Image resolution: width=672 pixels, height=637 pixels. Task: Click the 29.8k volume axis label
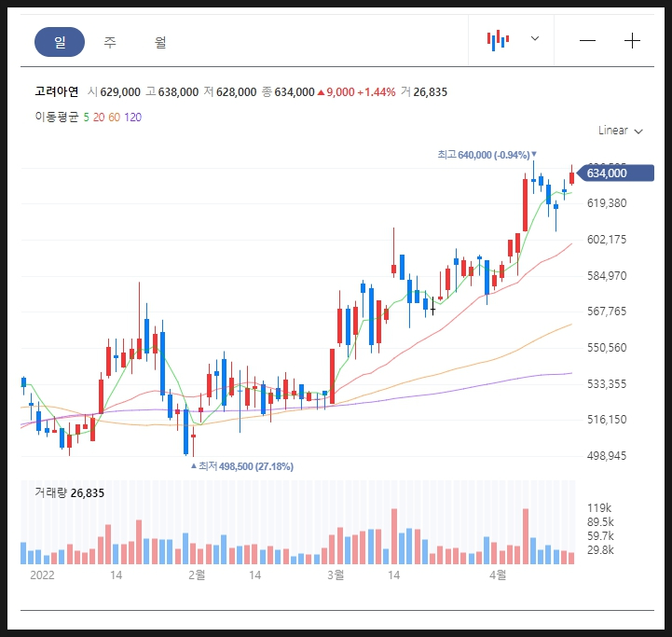coord(600,550)
